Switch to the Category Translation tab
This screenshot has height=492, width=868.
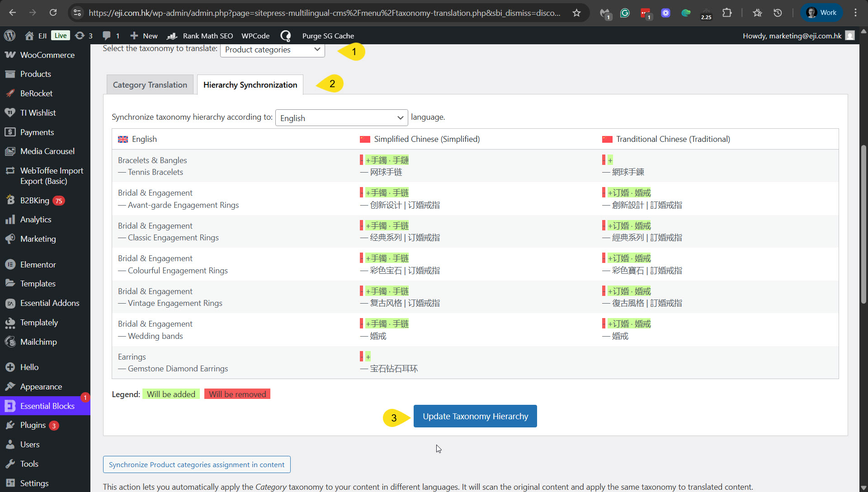150,85
